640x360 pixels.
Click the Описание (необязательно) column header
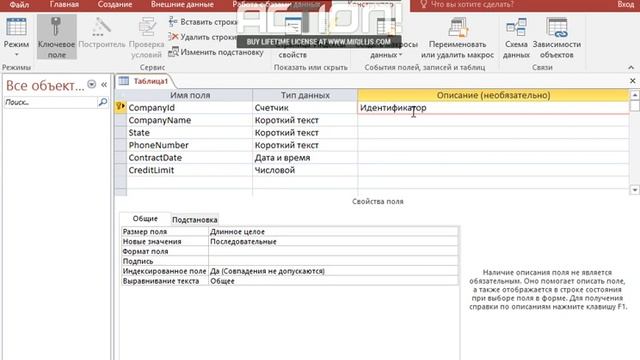point(493,95)
